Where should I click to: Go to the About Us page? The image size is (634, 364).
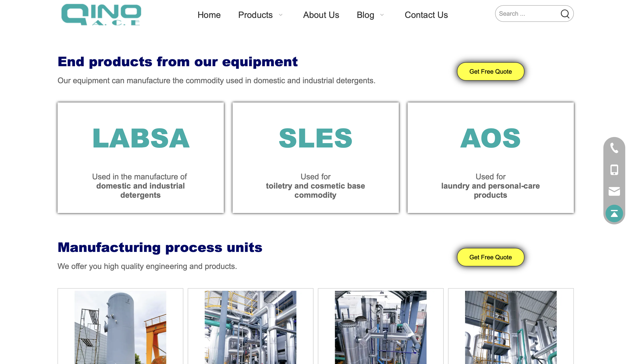(321, 15)
